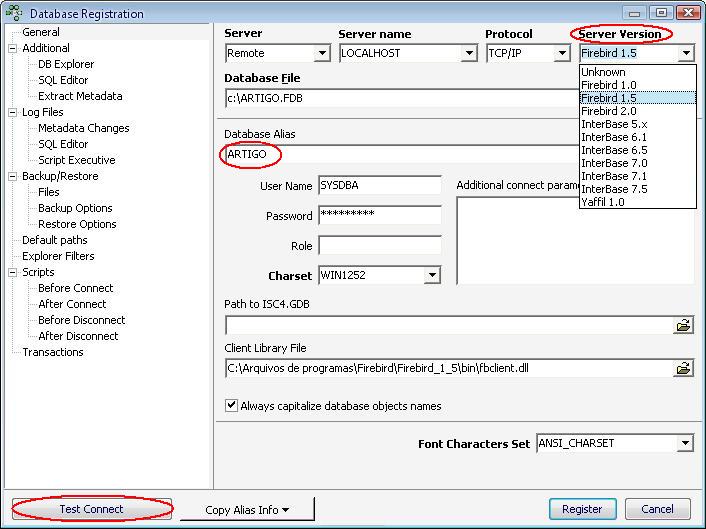Select Yaffil 1.0 server version

tap(602, 202)
